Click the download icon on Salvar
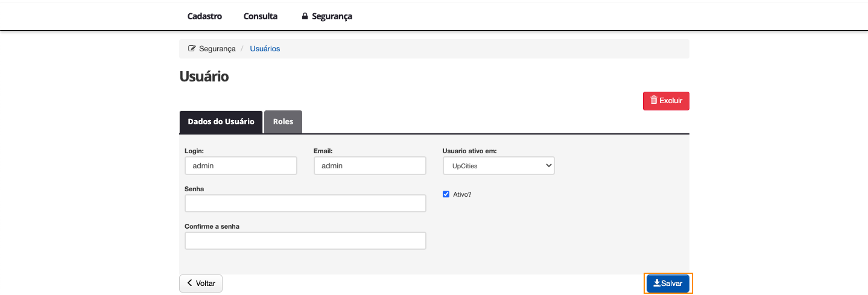The image size is (868, 295). tap(657, 283)
